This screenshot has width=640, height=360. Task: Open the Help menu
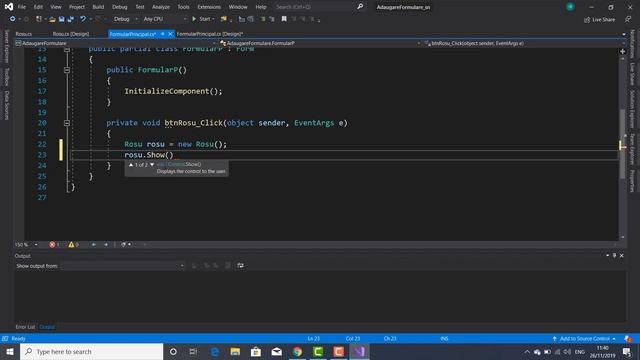pos(261,7)
